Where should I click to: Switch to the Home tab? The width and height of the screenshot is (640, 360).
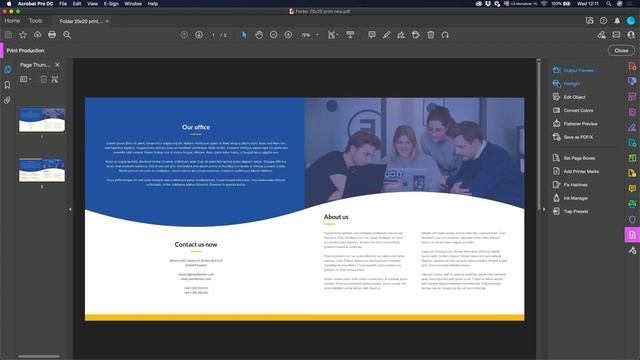pos(12,20)
